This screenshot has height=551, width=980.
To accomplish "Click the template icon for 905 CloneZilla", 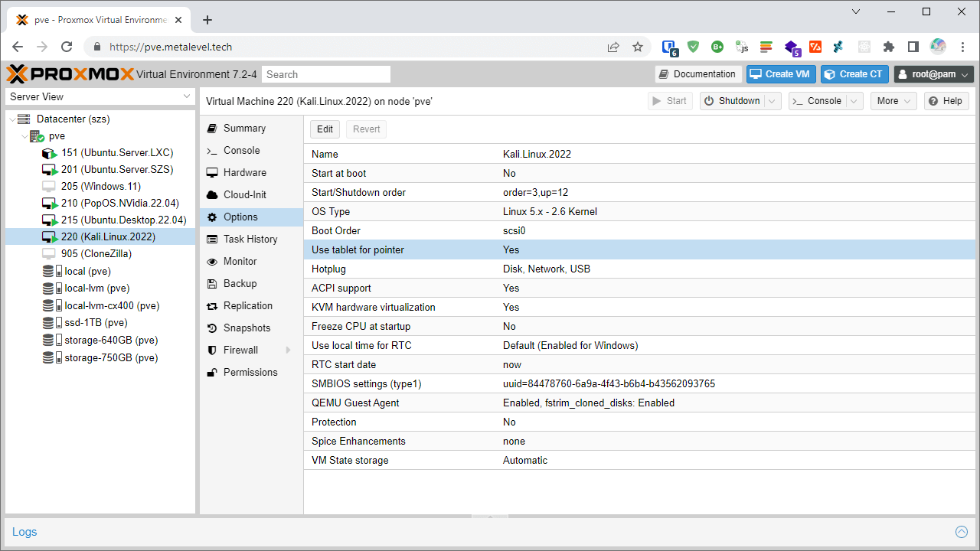I will click(49, 254).
